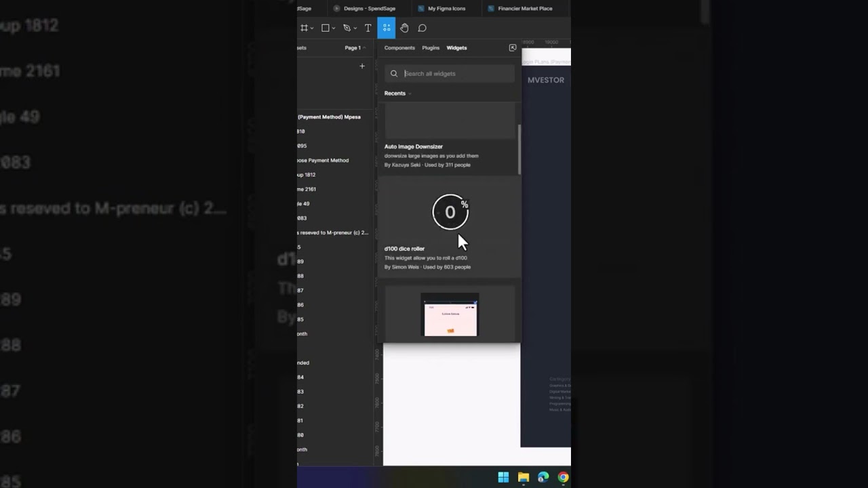The image size is (868, 488).
Task: Click the d100 dice roller preview
Action: [x=450, y=212]
